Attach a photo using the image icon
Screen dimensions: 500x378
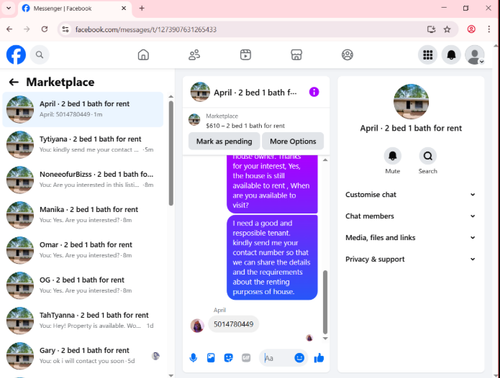tap(211, 358)
